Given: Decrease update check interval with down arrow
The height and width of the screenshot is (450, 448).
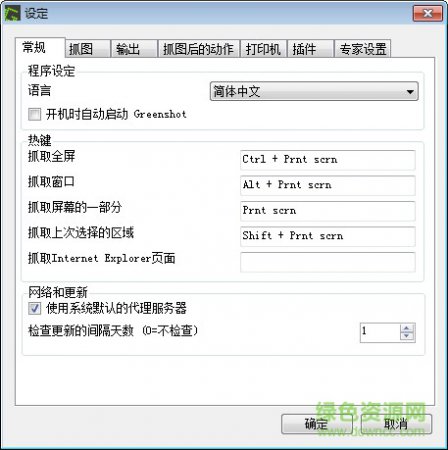Looking at the screenshot, I should (407, 336).
